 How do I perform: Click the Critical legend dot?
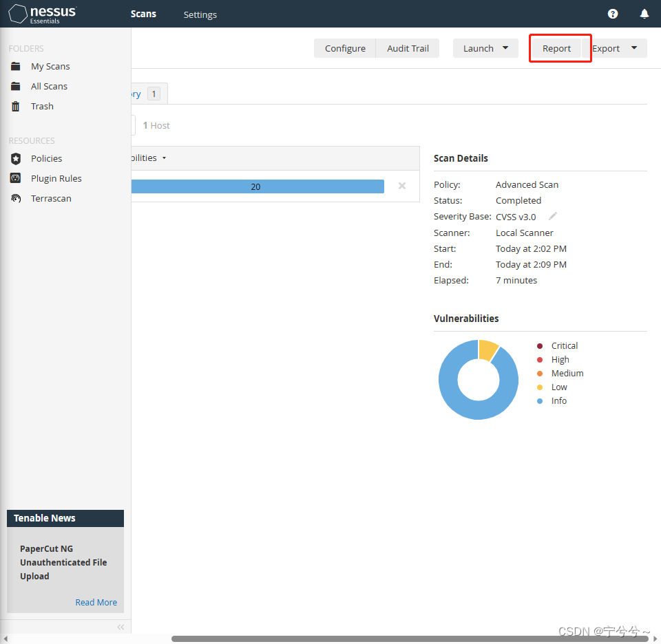540,346
